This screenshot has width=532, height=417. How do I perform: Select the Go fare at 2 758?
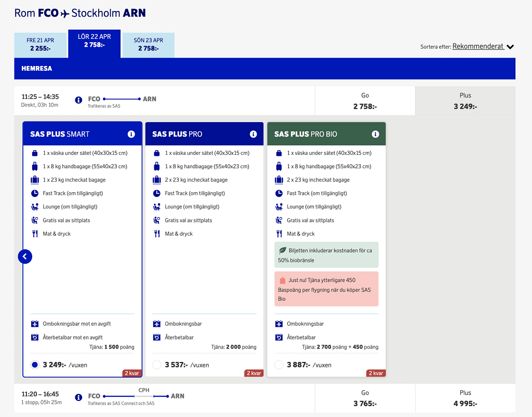point(365,101)
